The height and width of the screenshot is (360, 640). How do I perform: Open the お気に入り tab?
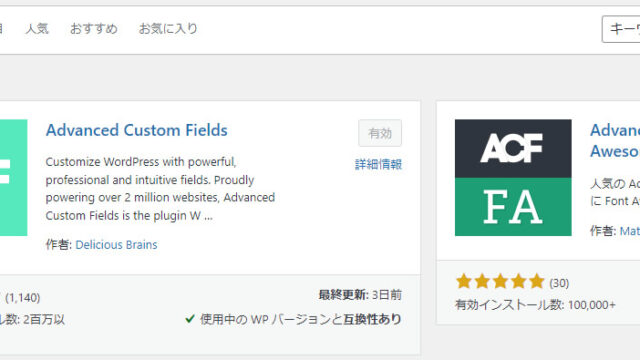tap(168, 29)
